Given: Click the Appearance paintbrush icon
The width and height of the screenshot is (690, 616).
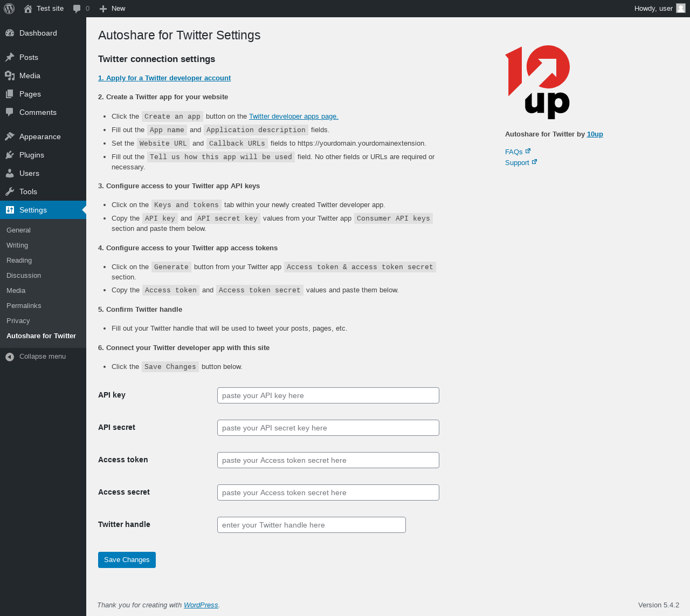Looking at the screenshot, I should pos(10,136).
